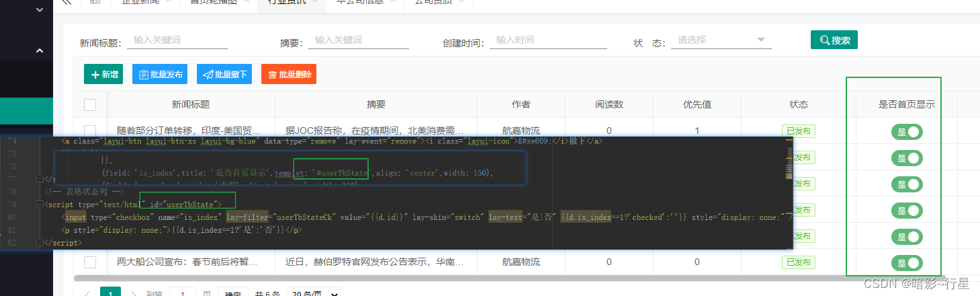This screenshot has width=980, height=296.
Task: Tick checkbox for row 随着部分订单转移
Action: point(90,130)
